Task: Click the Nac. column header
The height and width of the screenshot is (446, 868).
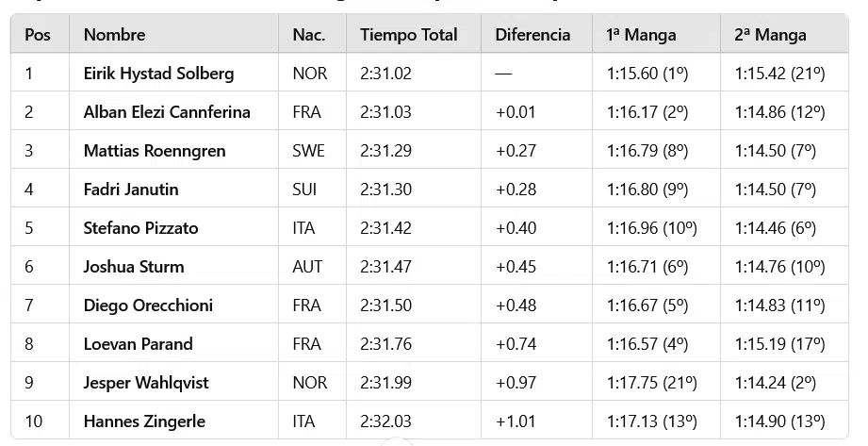Action: click(x=308, y=35)
